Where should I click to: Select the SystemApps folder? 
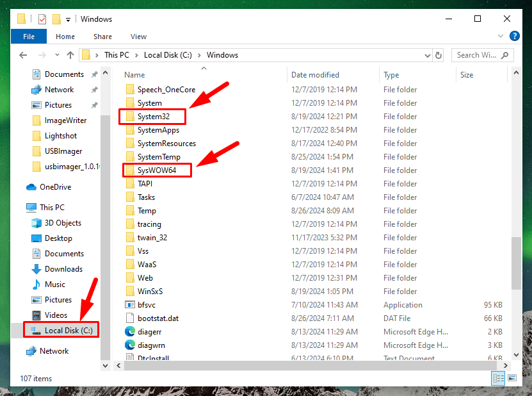[x=158, y=130]
